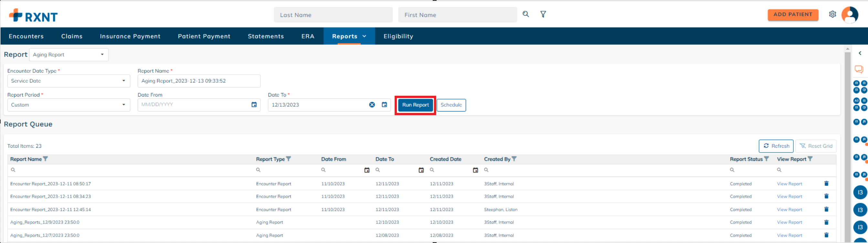
Task: Open settings via the gear icon
Action: 832,14
